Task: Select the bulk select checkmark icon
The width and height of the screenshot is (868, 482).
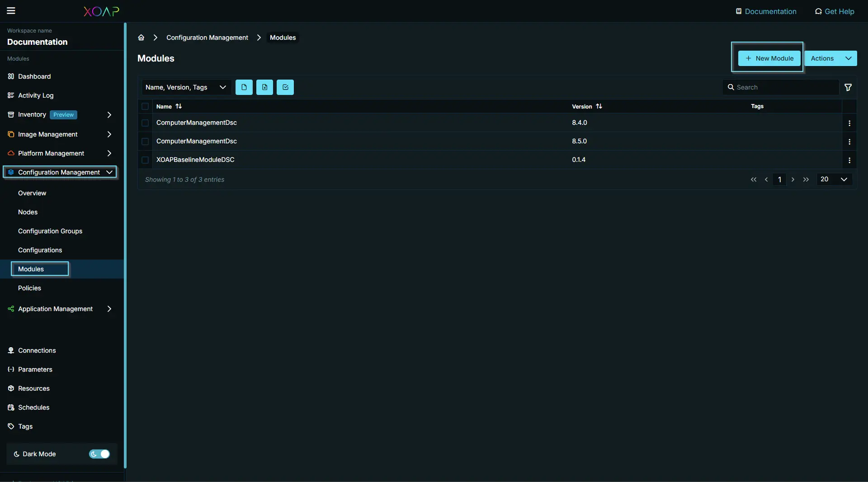Action: 285,87
